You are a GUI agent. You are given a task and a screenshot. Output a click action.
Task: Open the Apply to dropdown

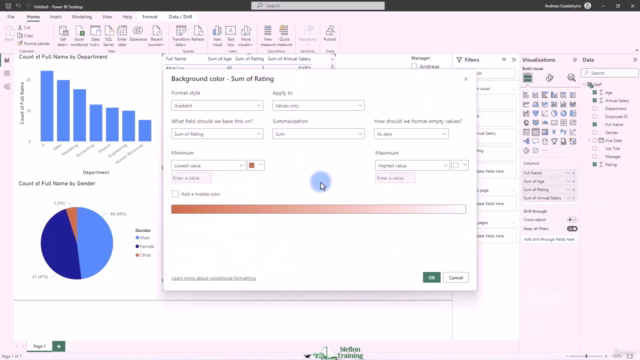tap(318, 106)
